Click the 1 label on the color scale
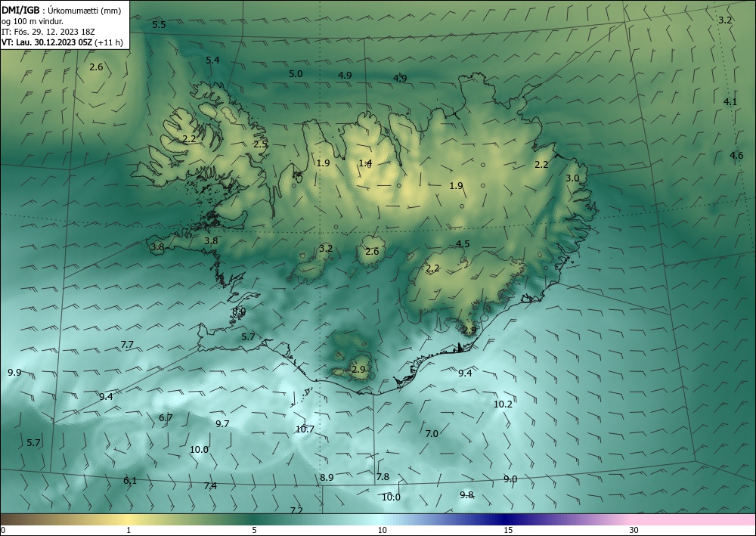This screenshot has width=756, height=536. [129, 530]
